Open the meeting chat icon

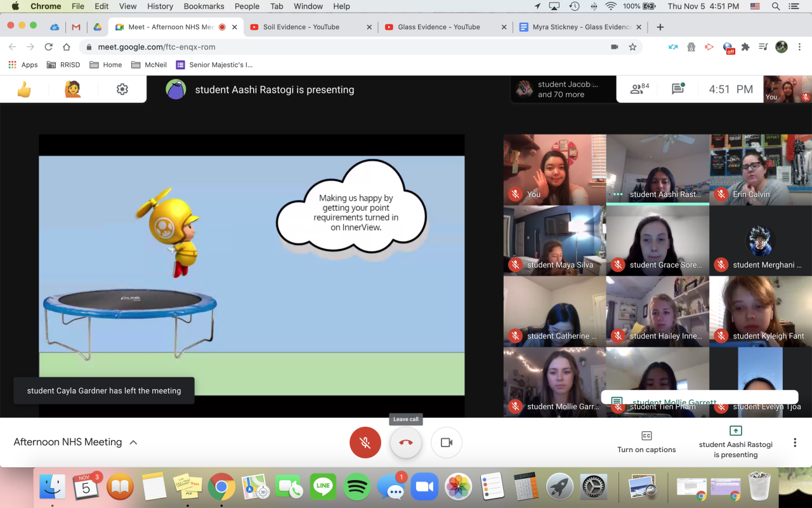(678, 89)
